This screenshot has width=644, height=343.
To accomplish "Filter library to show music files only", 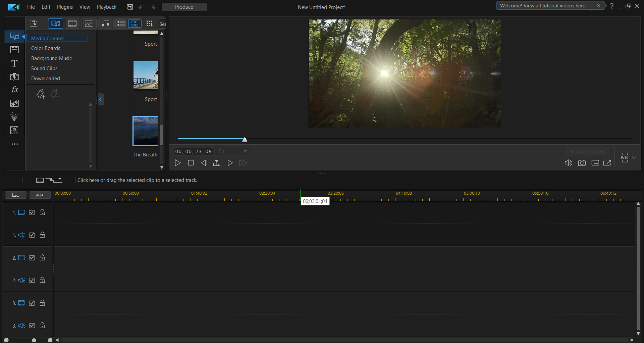I will (x=105, y=23).
